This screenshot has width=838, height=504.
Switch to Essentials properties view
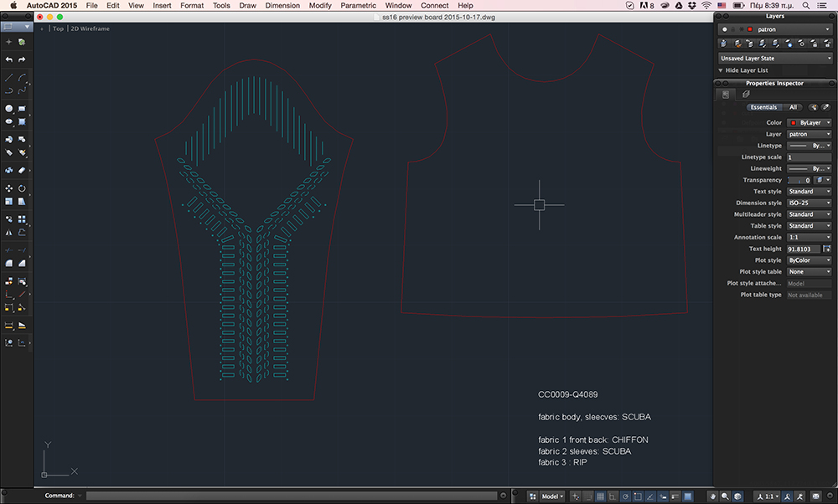coord(763,107)
